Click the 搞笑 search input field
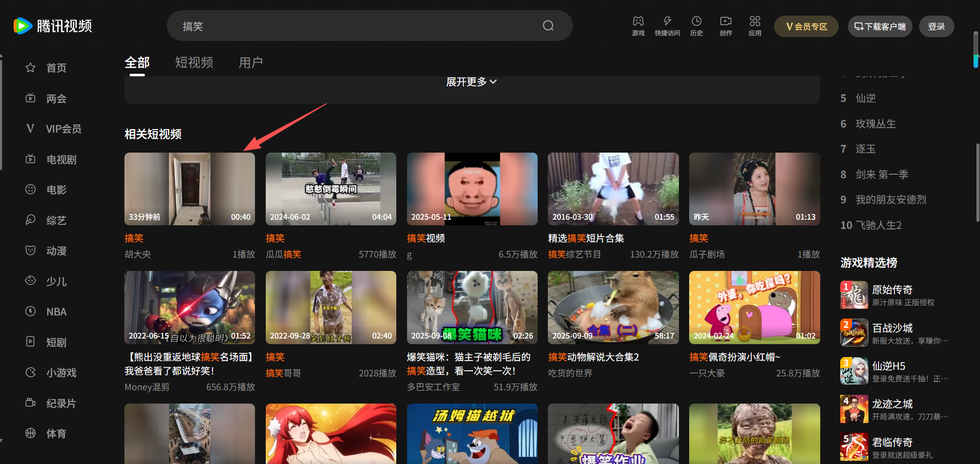 tap(358, 26)
